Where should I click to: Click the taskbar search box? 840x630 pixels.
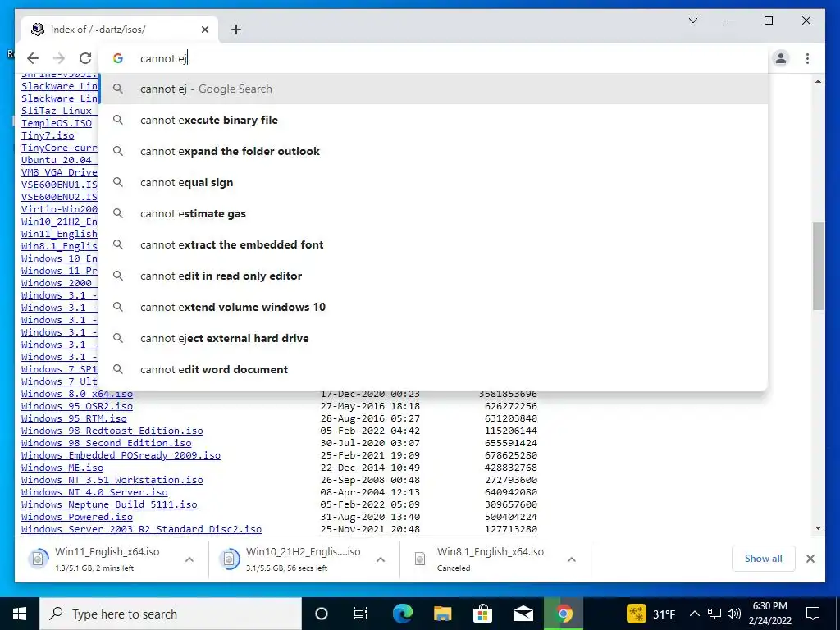[x=171, y=614]
